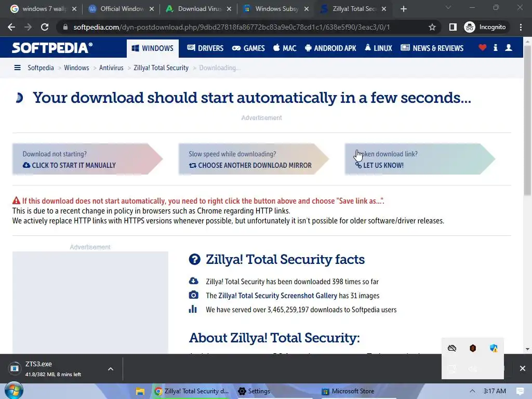532x399 pixels.
Task: Click the ZTS3.exe download item
Action: [54, 369]
